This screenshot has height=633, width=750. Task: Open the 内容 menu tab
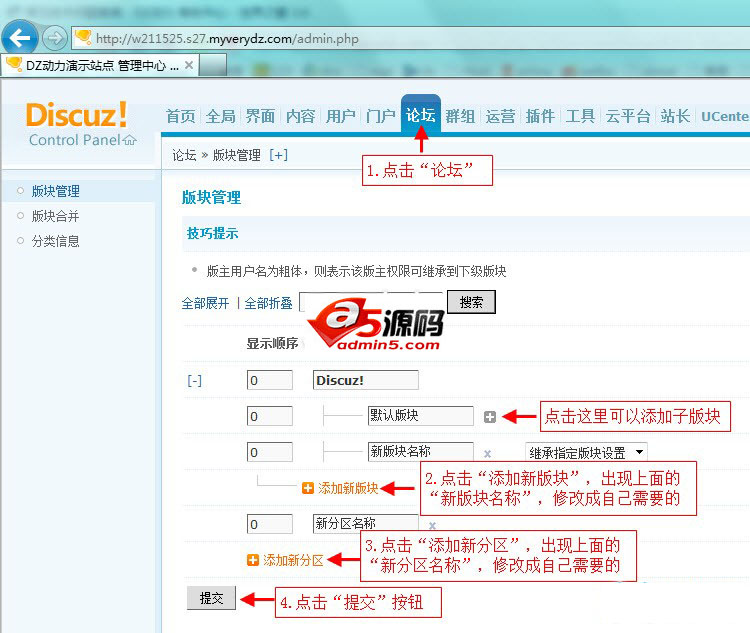[x=300, y=116]
